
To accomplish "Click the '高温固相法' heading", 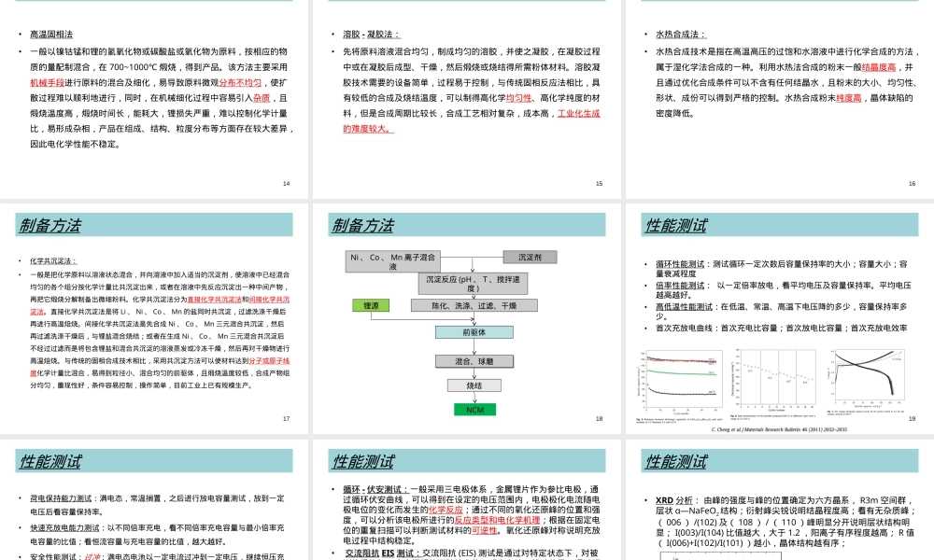I will click(x=51, y=35).
